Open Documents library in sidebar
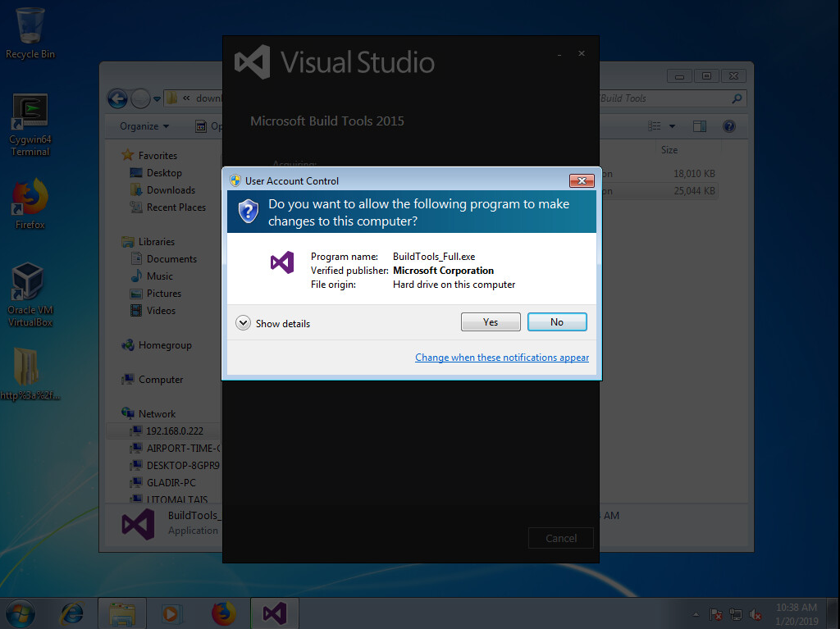 [x=171, y=259]
